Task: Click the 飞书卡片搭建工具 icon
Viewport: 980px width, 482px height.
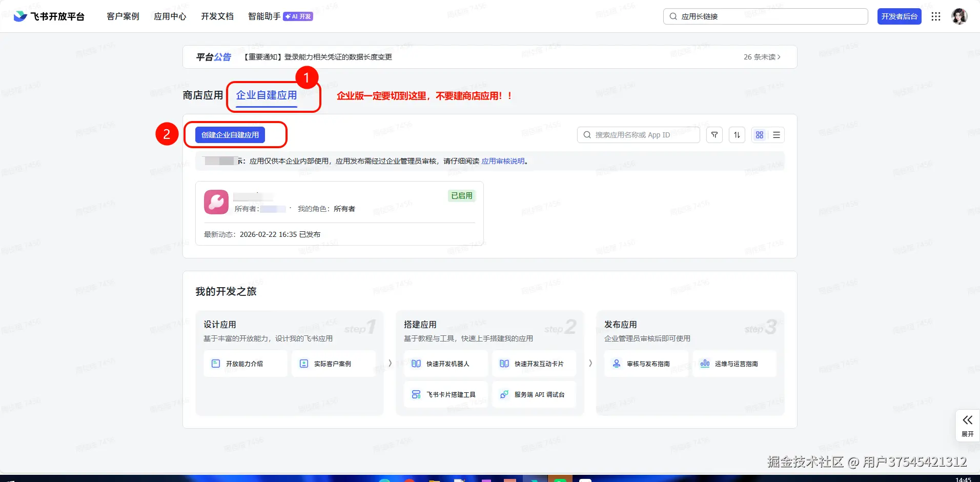Action: point(416,394)
